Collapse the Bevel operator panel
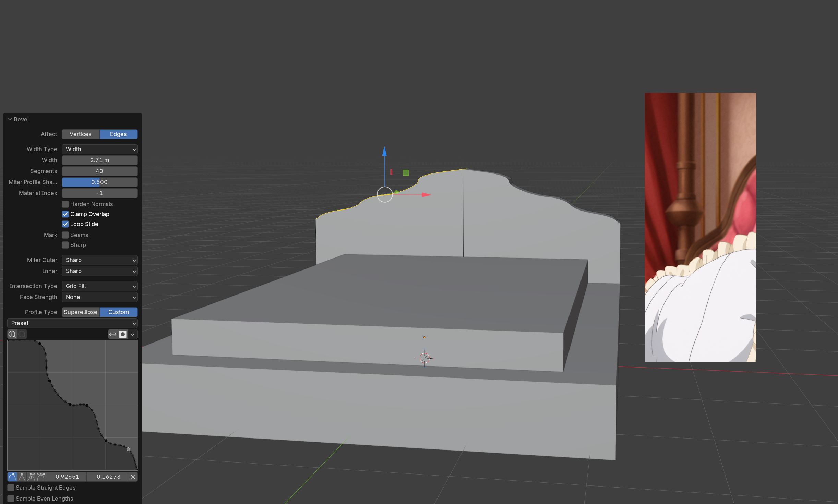Screen dimensions: 838x504 [10, 119]
